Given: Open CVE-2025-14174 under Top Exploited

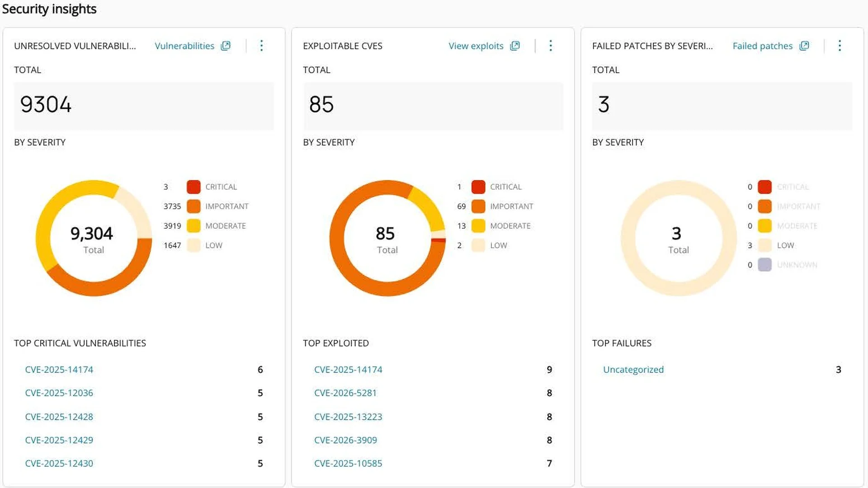Looking at the screenshot, I should click(348, 370).
